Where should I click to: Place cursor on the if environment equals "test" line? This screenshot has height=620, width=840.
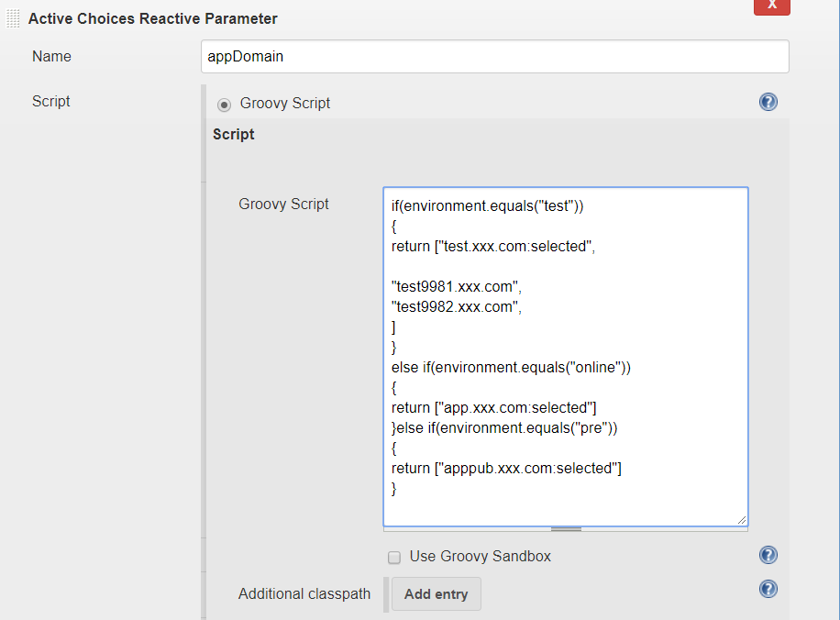pyautogui.click(x=487, y=205)
